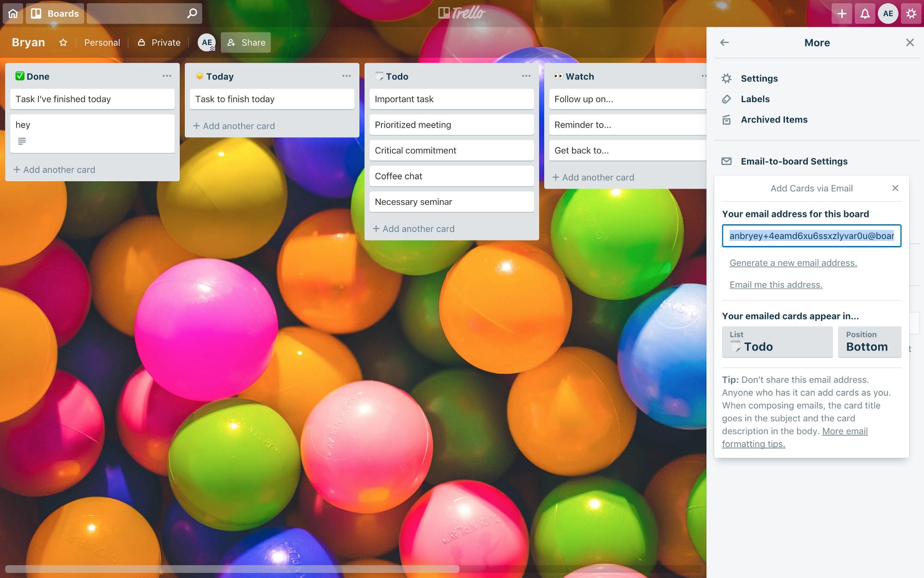Go to Trello home icon
Screen dimensions: 924x578
[x=13, y=13]
